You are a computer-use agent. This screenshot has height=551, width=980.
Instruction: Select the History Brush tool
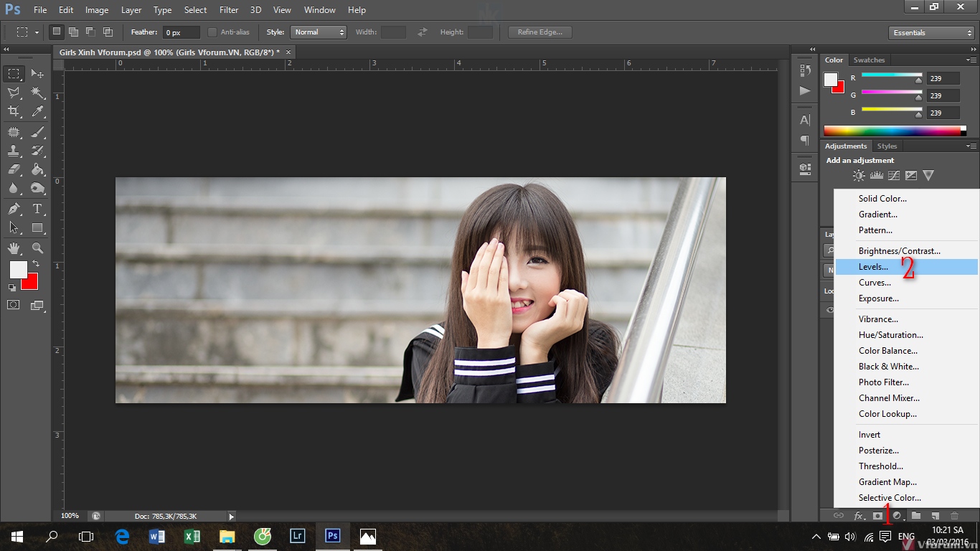coord(37,151)
